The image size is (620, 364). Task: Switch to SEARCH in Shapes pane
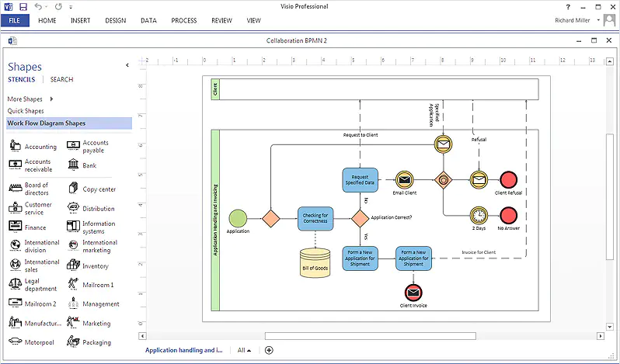tap(61, 79)
